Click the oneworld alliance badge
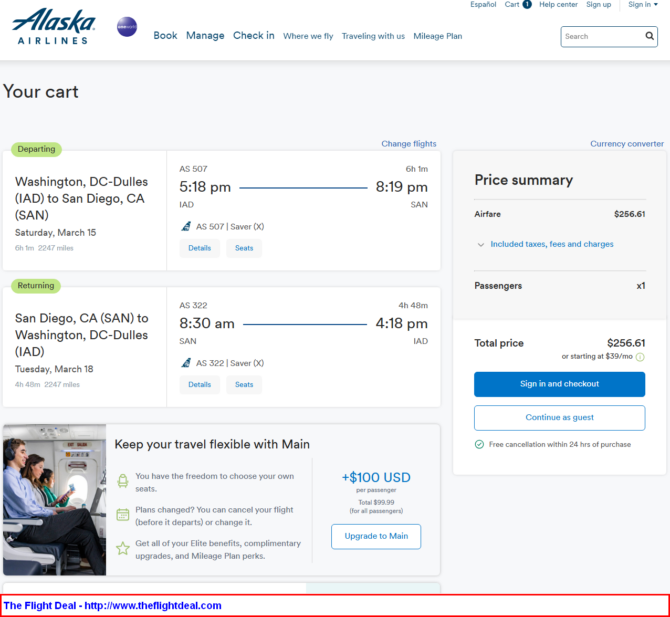The image size is (670, 617). [x=127, y=27]
